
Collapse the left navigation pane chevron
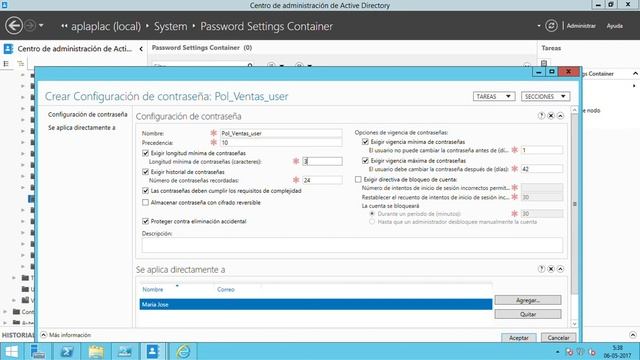141,49
